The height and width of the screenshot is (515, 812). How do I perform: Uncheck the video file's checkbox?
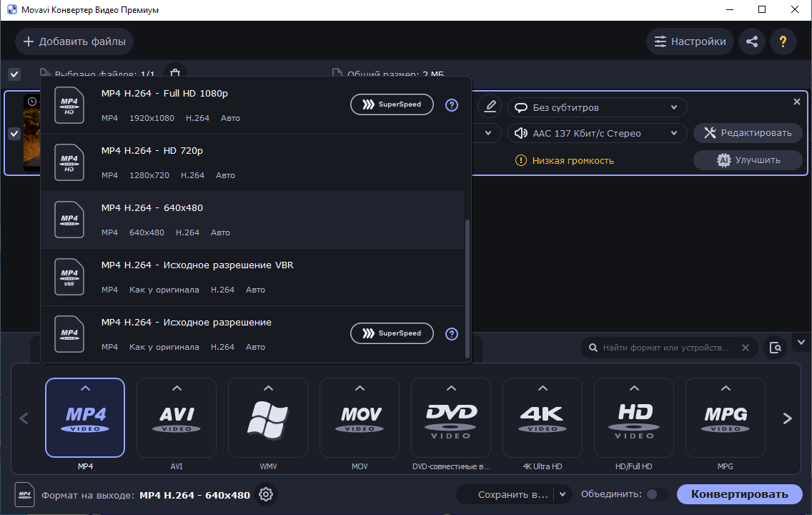point(14,134)
